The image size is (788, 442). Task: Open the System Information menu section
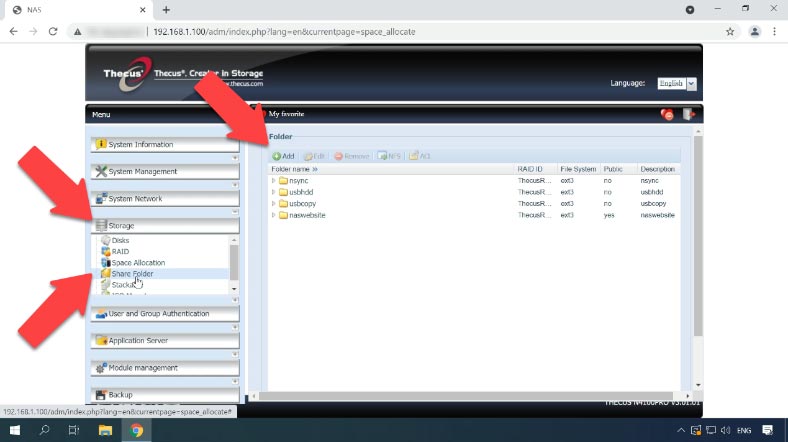tap(165, 145)
